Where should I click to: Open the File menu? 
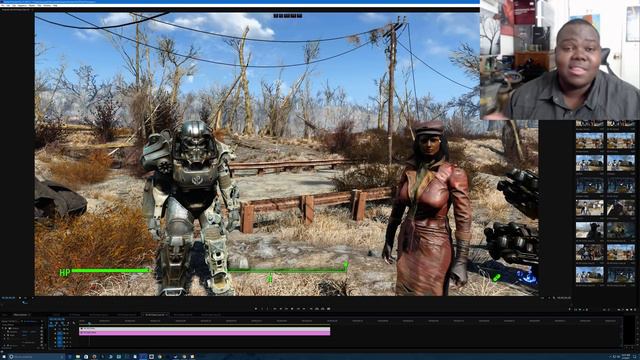[3, 5]
